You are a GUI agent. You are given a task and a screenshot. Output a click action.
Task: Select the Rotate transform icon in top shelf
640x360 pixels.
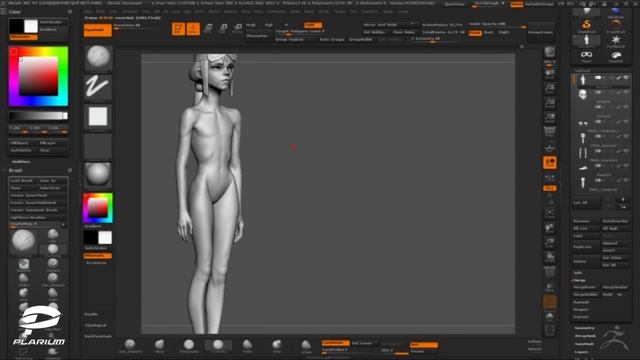click(x=238, y=29)
